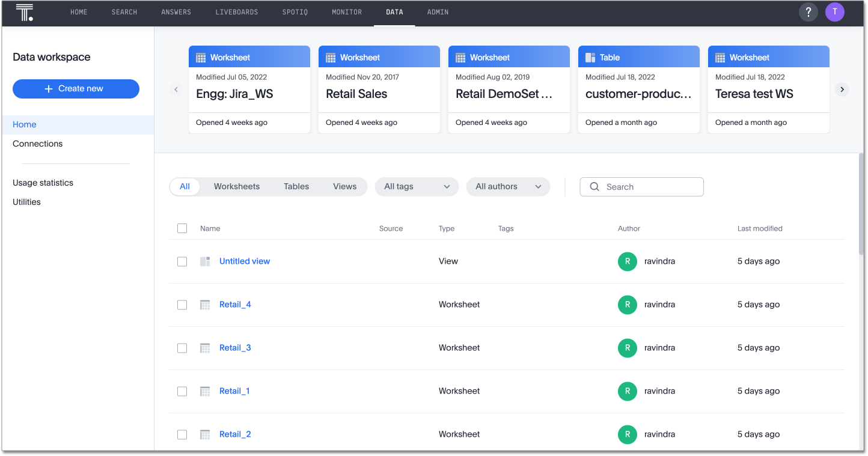Check the checkbox next to Untitled view

tap(182, 261)
